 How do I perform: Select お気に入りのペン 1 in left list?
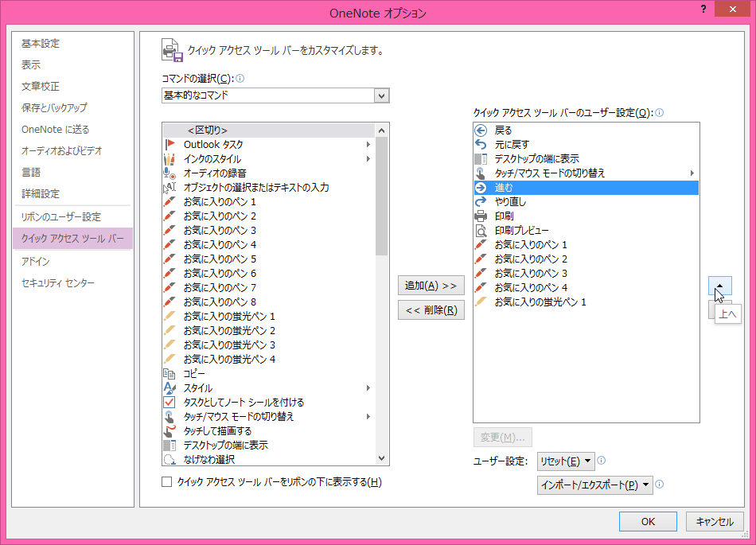click(x=269, y=201)
